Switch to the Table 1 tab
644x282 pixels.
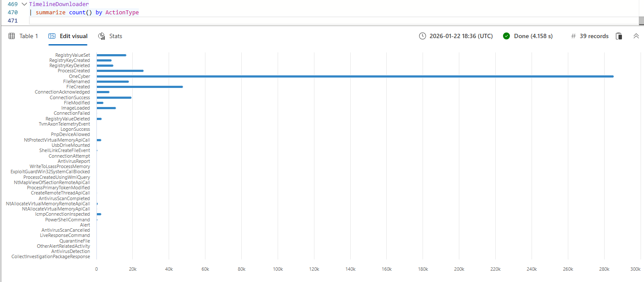tap(24, 36)
